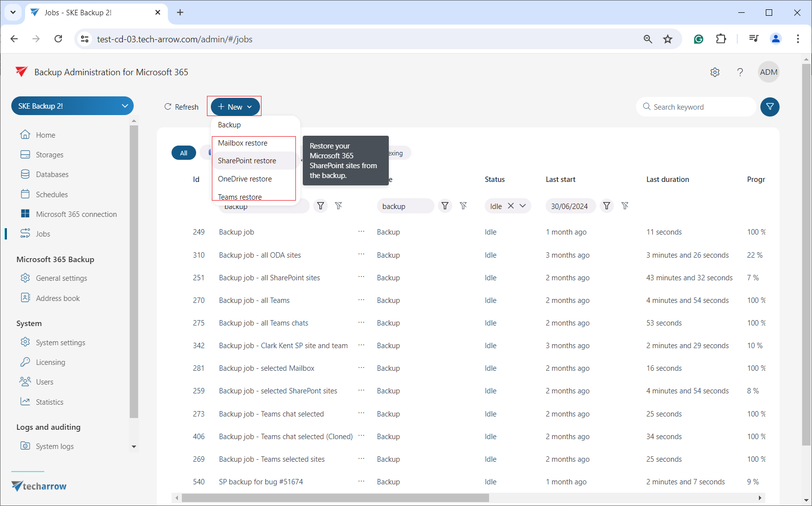The height and width of the screenshot is (506, 812).
Task: Bookmark this page with star icon
Action: (x=667, y=39)
